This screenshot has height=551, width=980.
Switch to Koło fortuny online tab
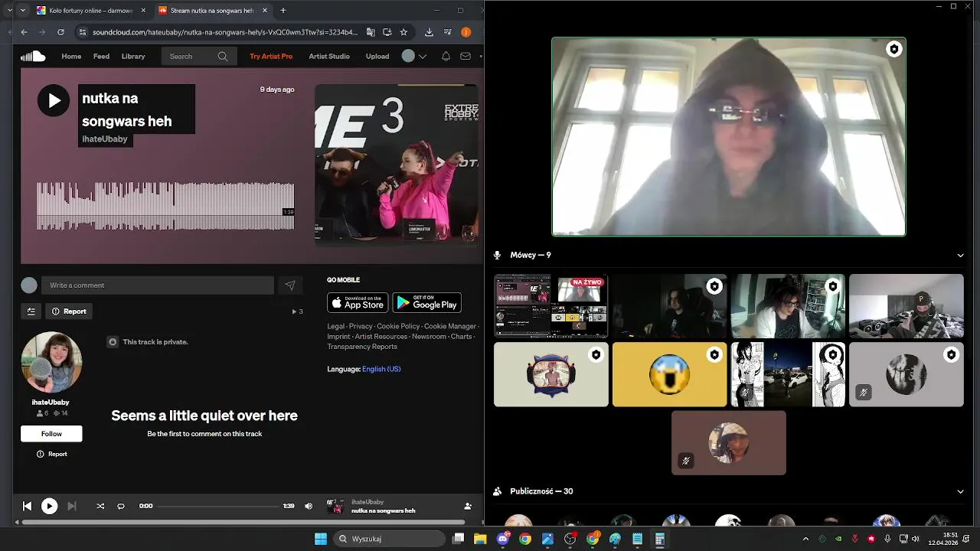click(x=90, y=11)
